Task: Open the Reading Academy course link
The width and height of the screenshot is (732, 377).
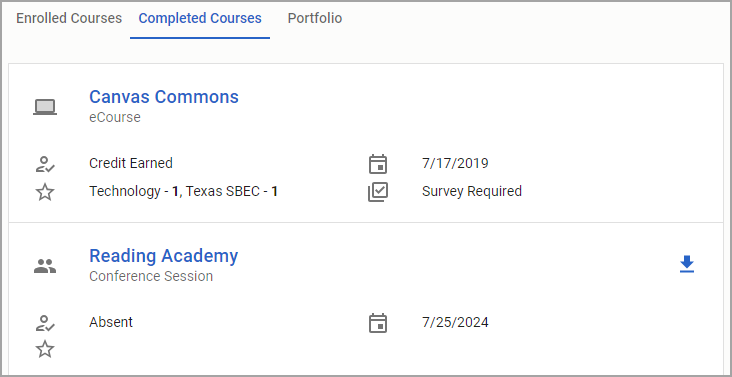Action: pyautogui.click(x=163, y=256)
